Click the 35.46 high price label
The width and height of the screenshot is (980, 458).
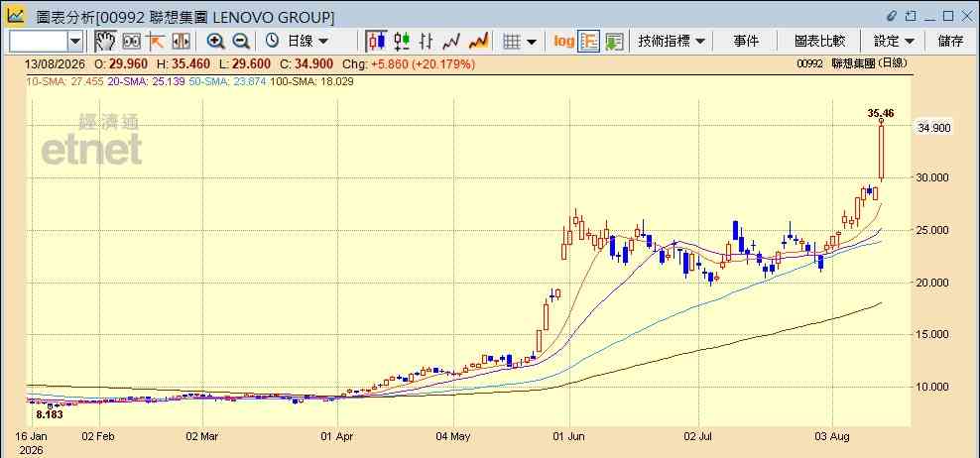pyautogui.click(x=881, y=113)
